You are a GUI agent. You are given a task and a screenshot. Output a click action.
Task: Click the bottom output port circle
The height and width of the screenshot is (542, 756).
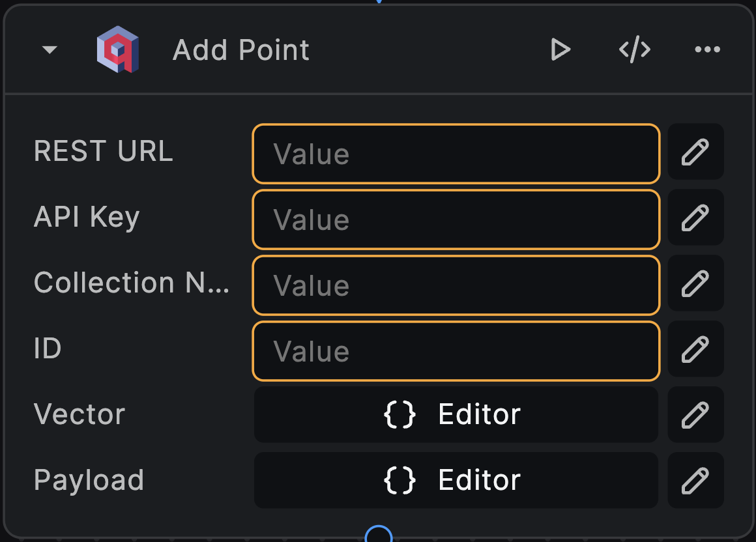[378, 534]
